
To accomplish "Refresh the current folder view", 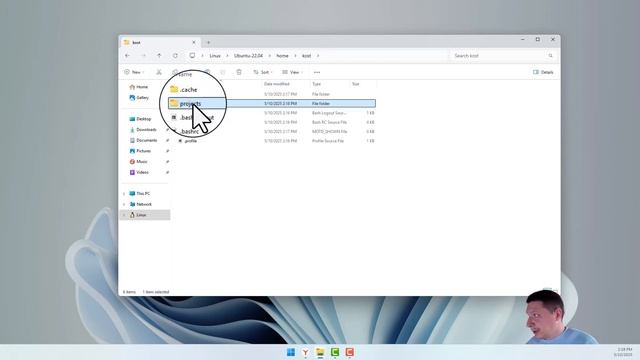I will pyautogui.click(x=175, y=56).
